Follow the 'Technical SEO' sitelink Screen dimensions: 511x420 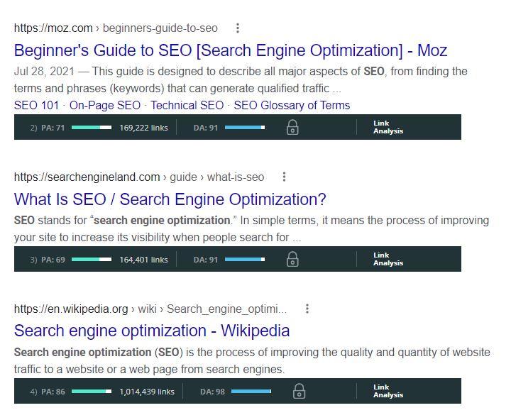coord(187,105)
